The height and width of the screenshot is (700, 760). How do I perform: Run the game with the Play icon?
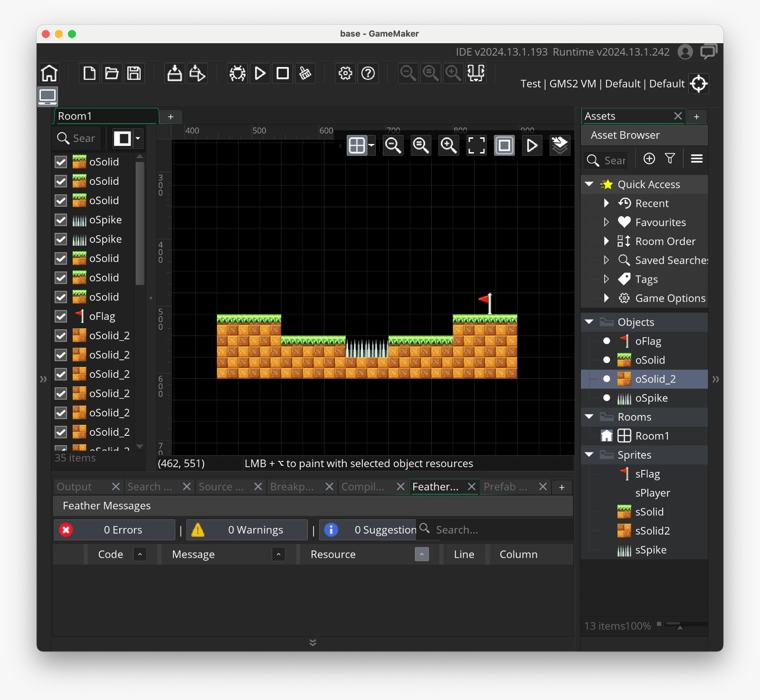[x=260, y=73]
